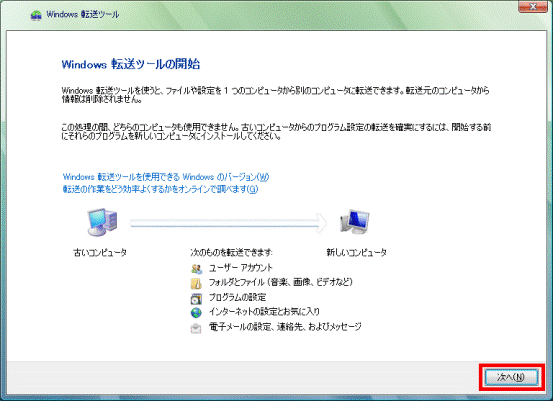The height and width of the screenshot is (401, 553).
Task: Click 電子メールの設定、連絡先、およびメッセージ text
Action: point(285,327)
